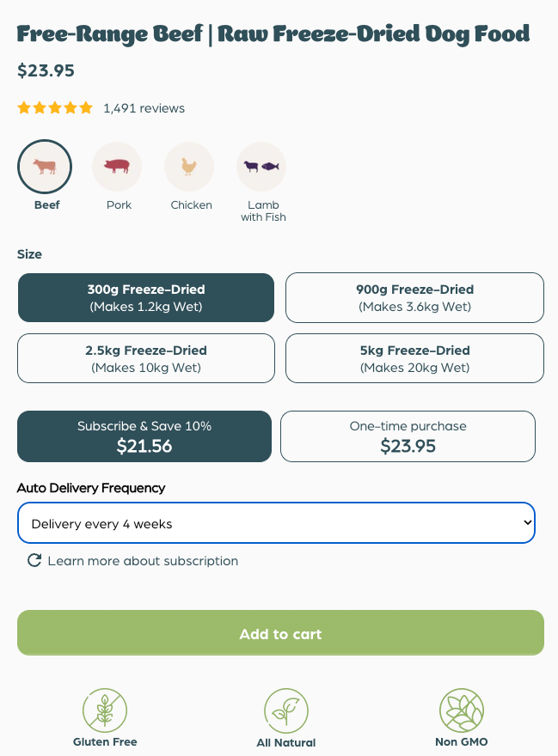Select 300g Freeze-Dried size option
Screen dimensions: 558x756
(x=146, y=297)
